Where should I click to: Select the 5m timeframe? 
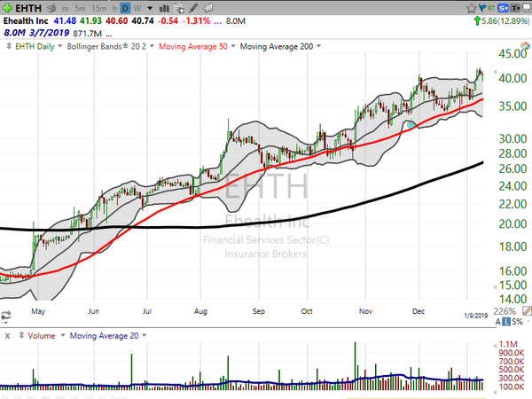click(x=80, y=9)
